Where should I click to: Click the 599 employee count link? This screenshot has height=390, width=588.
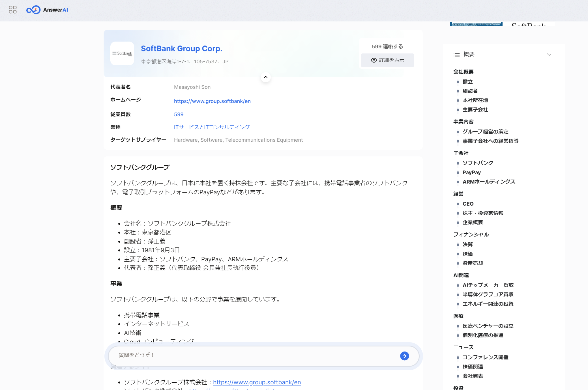coord(179,115)
